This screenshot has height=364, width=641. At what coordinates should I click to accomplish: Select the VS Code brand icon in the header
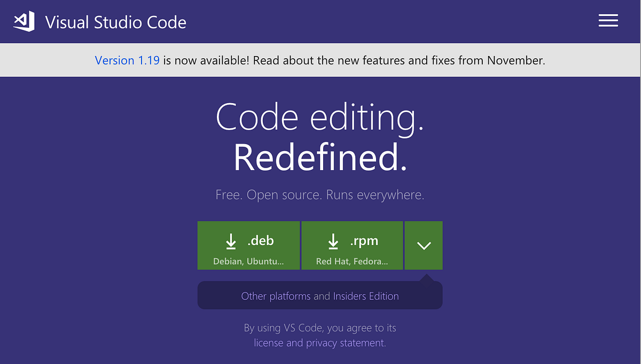[x=24, y=21]
